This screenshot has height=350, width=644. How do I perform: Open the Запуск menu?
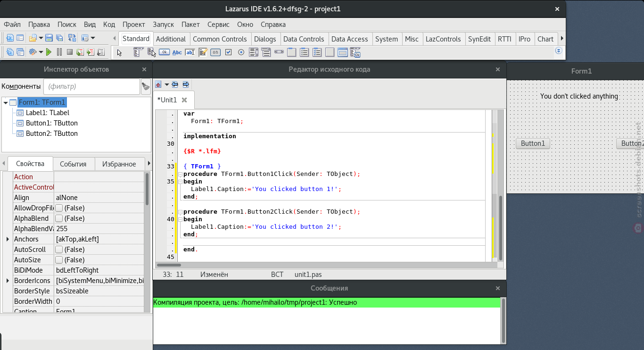(163, 25)
